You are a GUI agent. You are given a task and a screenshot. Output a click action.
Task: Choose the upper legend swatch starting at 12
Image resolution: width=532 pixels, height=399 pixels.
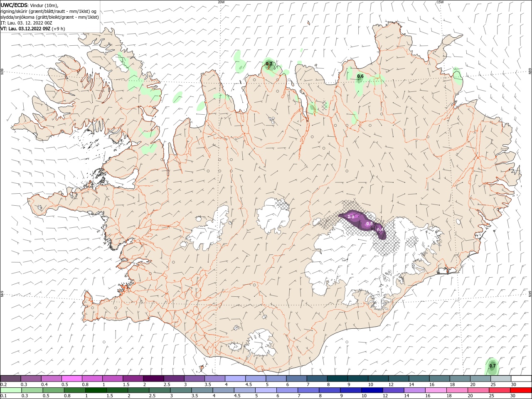399,379
